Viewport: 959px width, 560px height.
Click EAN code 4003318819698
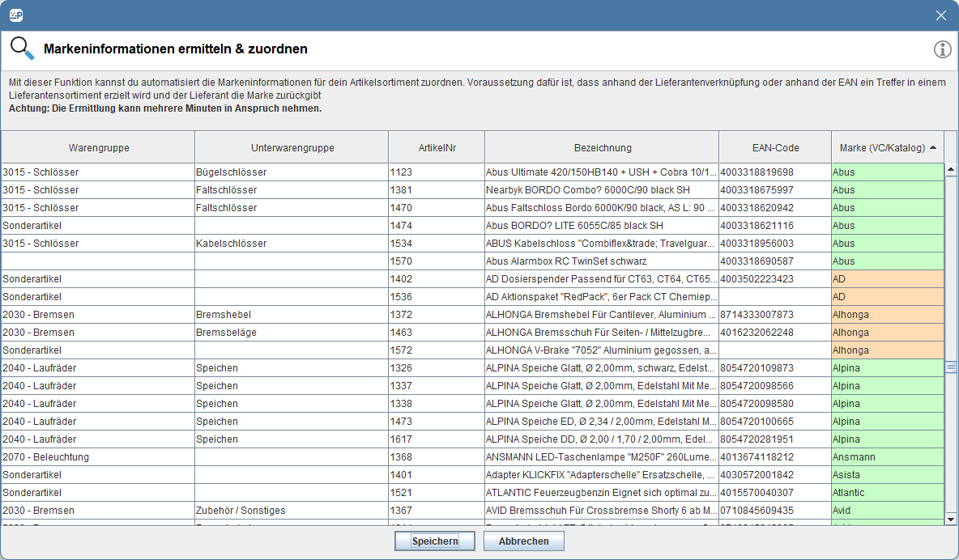pyautogui.click(x=775, y=172)
